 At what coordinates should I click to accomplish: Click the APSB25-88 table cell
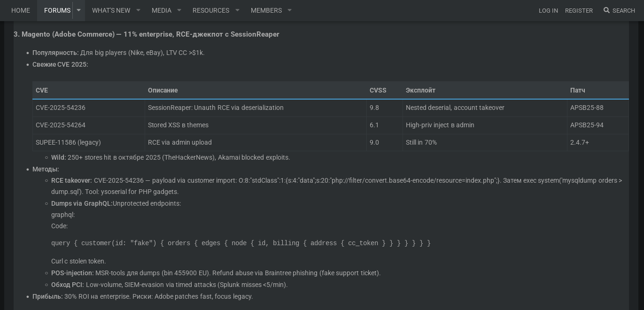(587, 108)
